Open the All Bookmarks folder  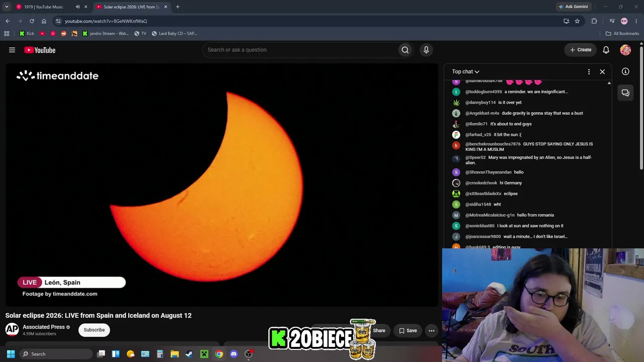tap(622, 34)
